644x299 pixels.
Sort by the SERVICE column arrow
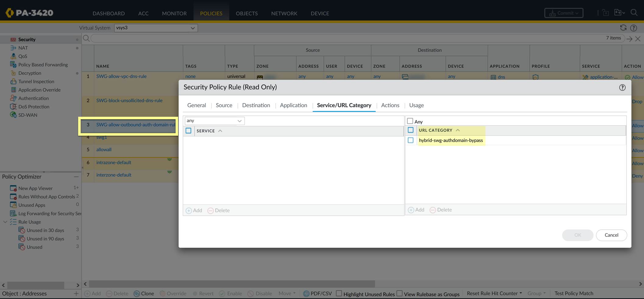pos(220,131)
